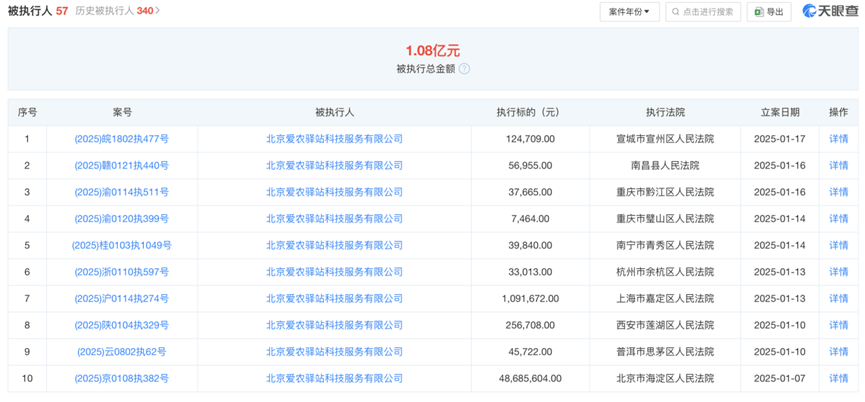
Task: Click the 执行法院 column header
Action: tap(665, 112)
